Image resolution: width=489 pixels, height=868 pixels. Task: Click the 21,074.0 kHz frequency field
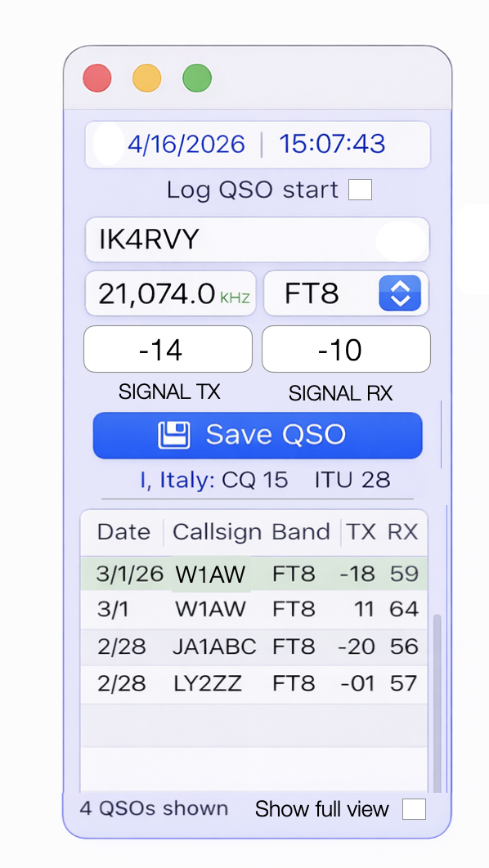[171, 293]
